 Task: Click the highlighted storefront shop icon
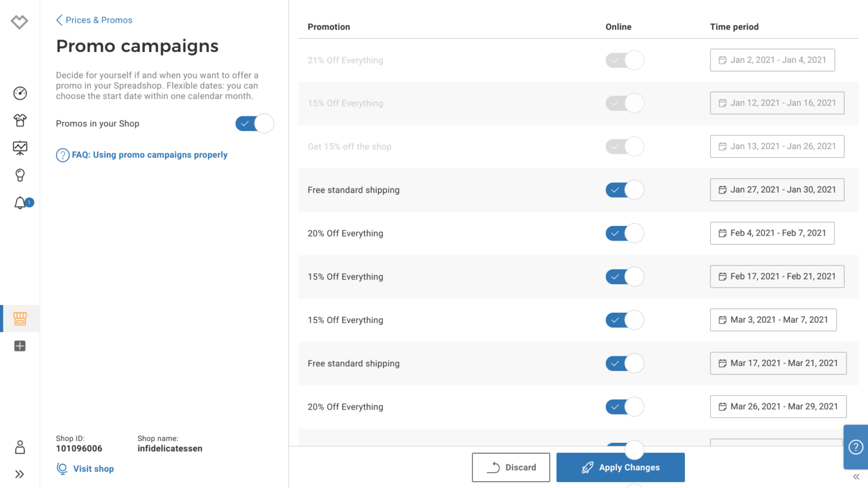click(20, 318)
